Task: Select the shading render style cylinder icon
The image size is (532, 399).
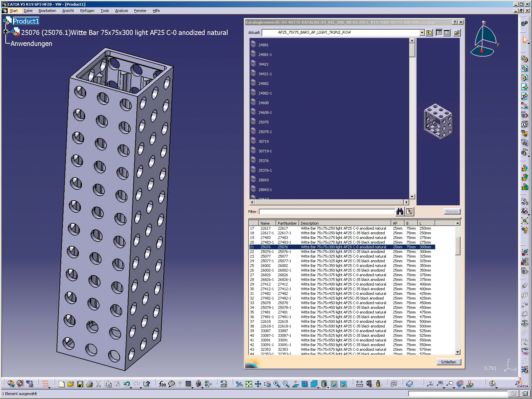Action: pos(324,384)
